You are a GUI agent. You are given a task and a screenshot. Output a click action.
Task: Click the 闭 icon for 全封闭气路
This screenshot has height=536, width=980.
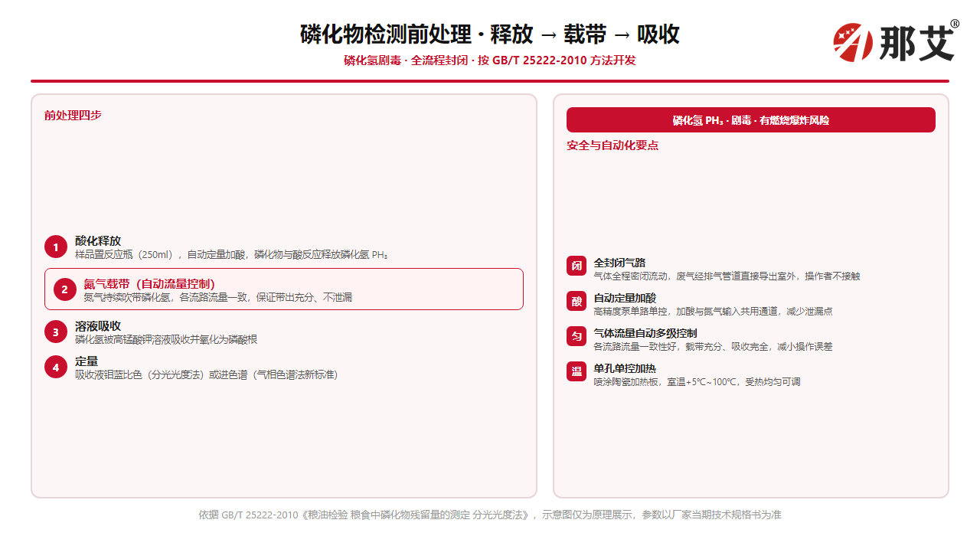click(577, 266)
